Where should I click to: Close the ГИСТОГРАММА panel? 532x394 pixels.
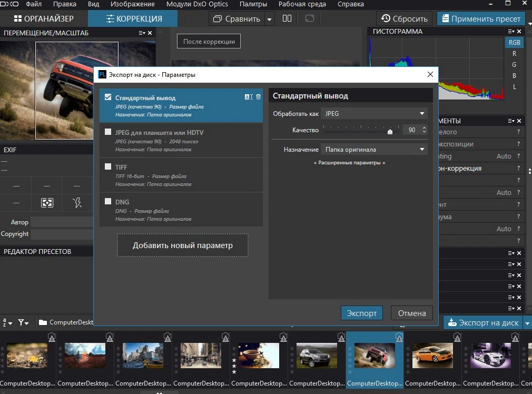tap(519, 31)
